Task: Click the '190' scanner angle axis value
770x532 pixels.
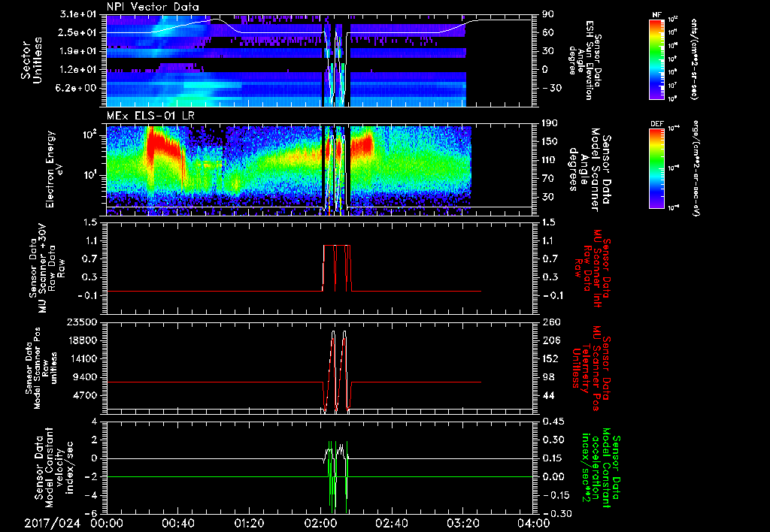Action: tap(551, 123)
